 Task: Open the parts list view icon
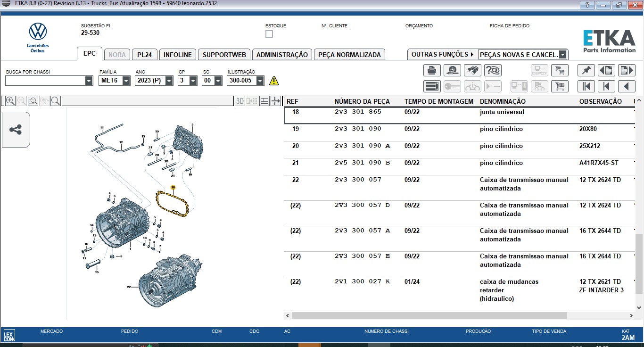[x=432, y=86]
